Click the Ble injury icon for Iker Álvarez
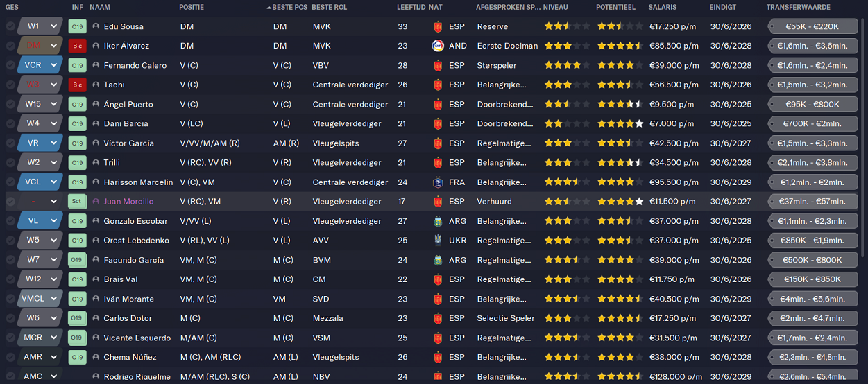Viewport: 868px width, 384px height. [77, 46]
